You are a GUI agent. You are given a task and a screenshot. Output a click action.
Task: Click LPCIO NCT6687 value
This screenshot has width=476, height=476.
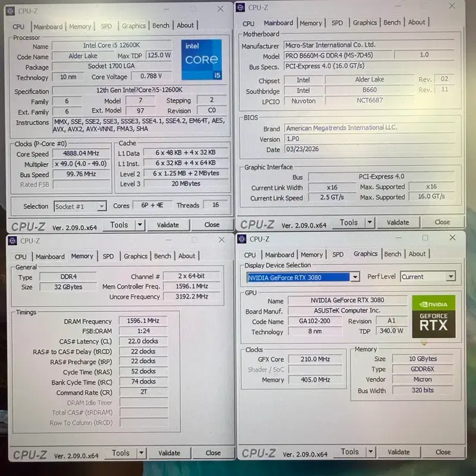369,101
